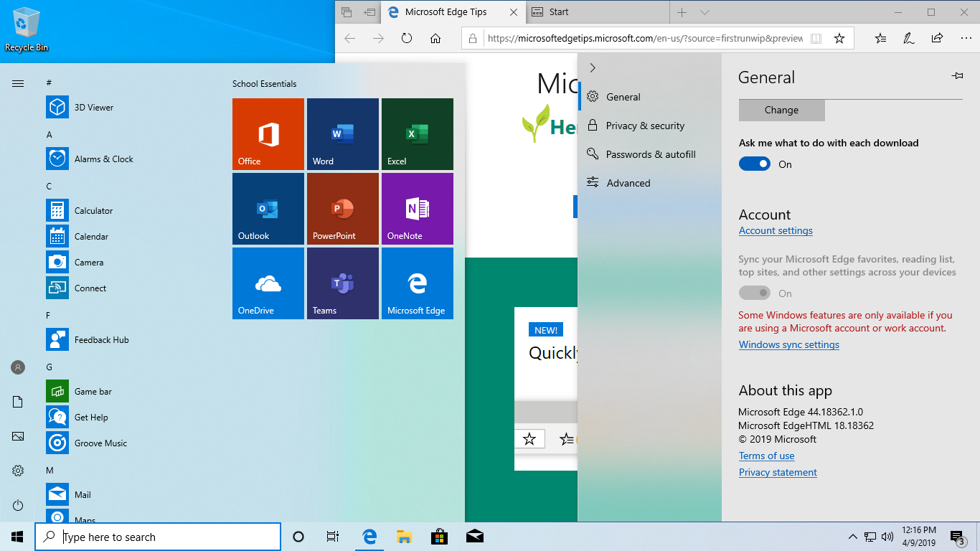Launch the OneNote tile
Screen dimensions: 980x551
tap(418, 209)
